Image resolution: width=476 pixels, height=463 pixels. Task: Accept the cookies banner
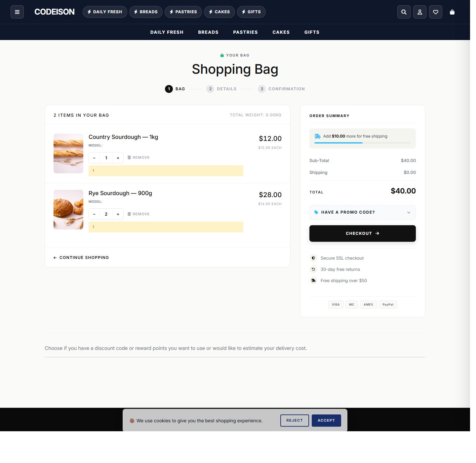pos(326,420)
